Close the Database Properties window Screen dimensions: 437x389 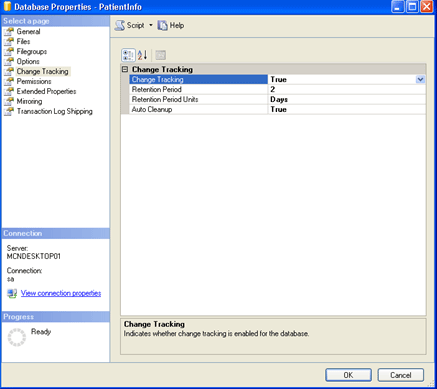pyautogui.click(x=427, y=7)
